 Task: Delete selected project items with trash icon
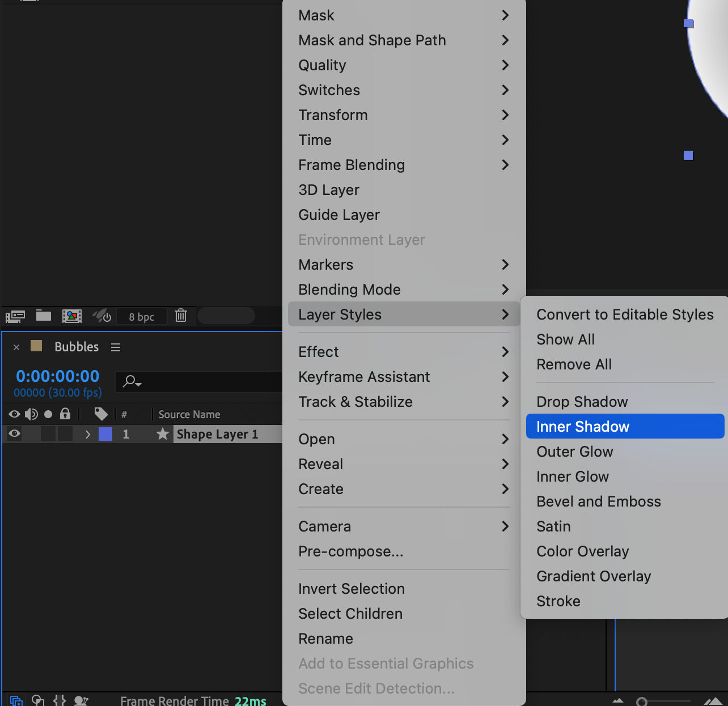pyautogui.click(x=181, y=316)
